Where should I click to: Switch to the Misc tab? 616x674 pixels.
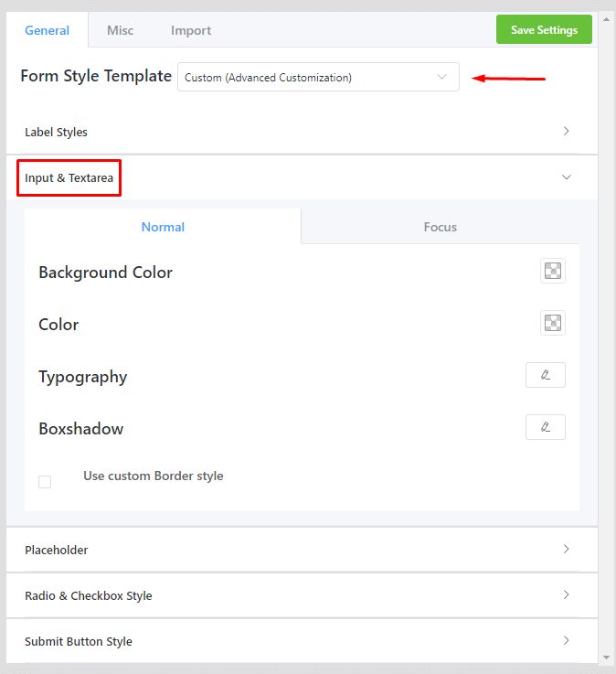pos(120,30)
